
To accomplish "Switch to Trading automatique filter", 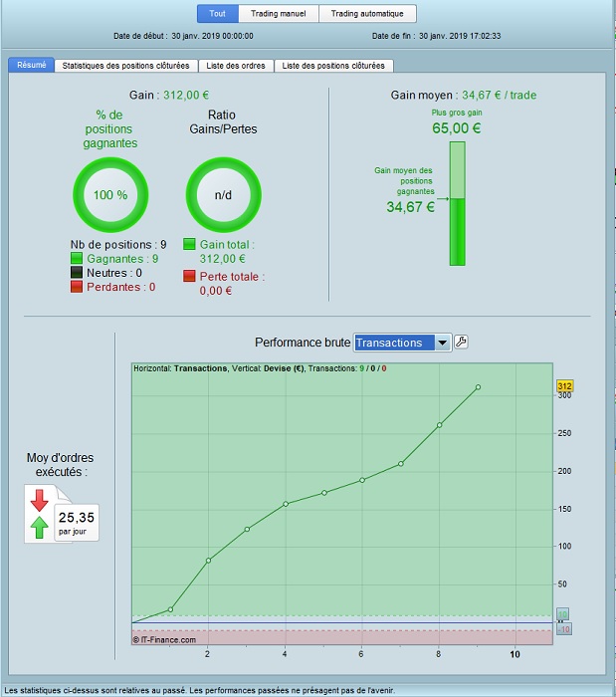I will (367, 13).
